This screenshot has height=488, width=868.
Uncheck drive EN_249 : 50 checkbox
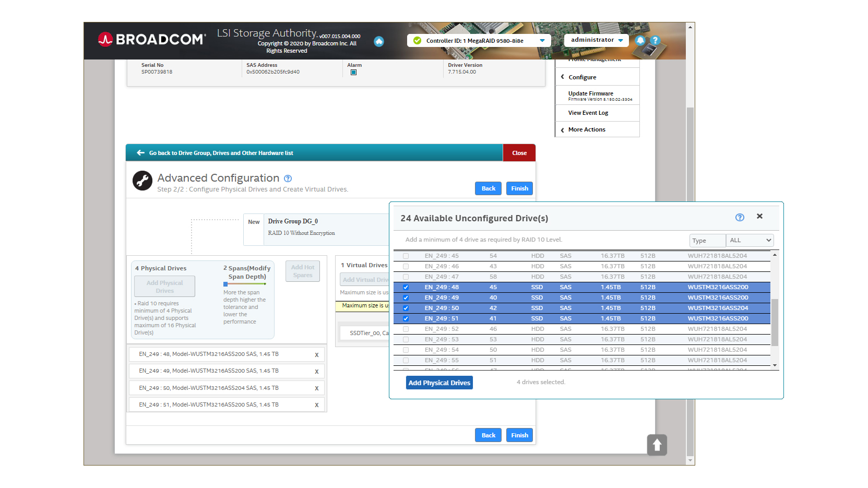pos(406,308)
